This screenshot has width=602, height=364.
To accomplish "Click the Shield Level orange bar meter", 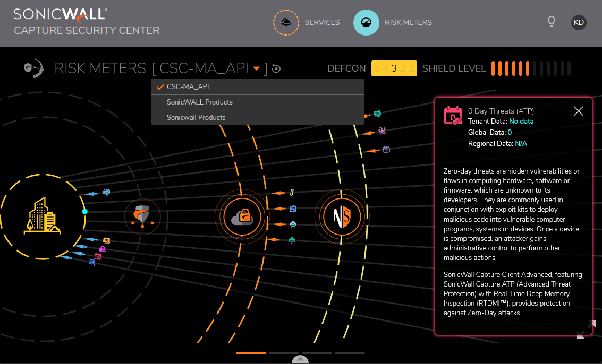I will (x=531, y=68).
